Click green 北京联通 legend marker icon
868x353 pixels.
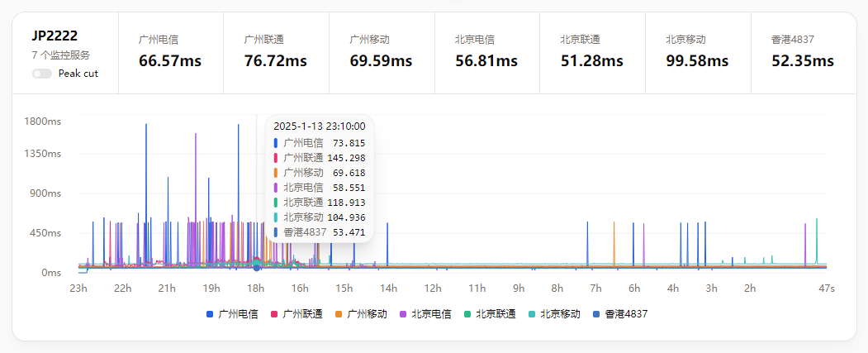467,314
